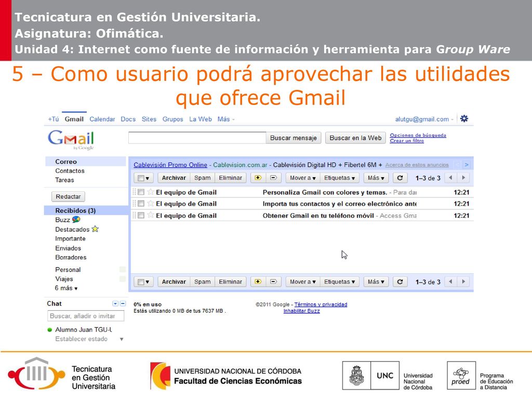Star the 'Personaliza Gmail con colores' message
Image resolution: width=532 pixels, height=399 pixels.
tap(150, 192)
